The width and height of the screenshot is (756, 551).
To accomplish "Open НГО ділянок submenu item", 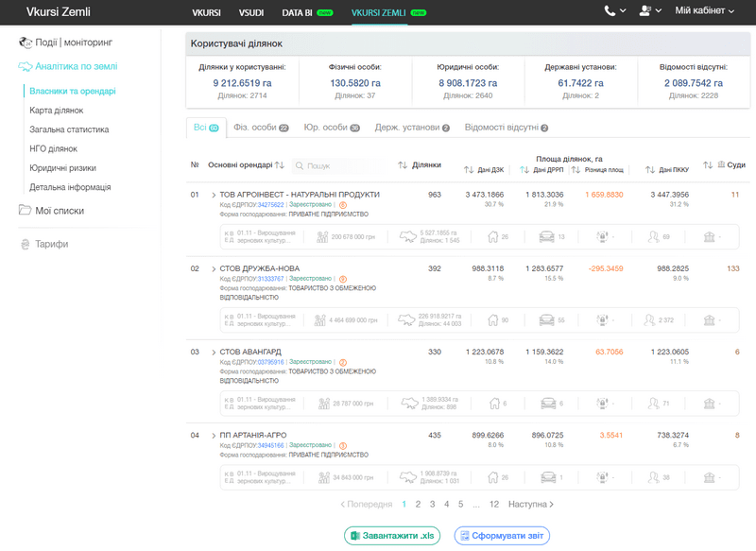I will click(x=54, y=149).
